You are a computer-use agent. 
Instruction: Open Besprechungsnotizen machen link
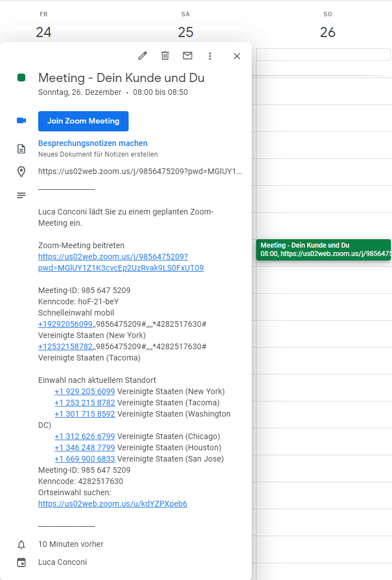(93, 143)
